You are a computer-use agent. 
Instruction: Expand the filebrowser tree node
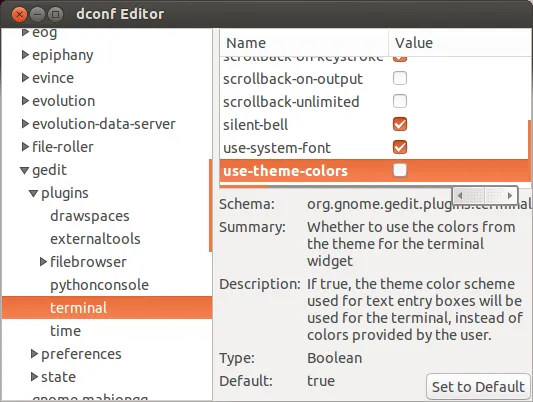point(43,262)
